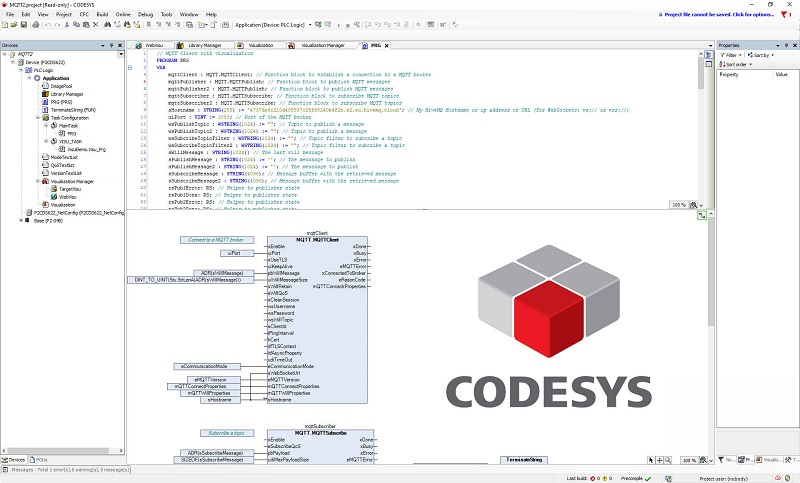
Task: Collapse the Device (P2CDS622) tree node
Action: point(13,62)
